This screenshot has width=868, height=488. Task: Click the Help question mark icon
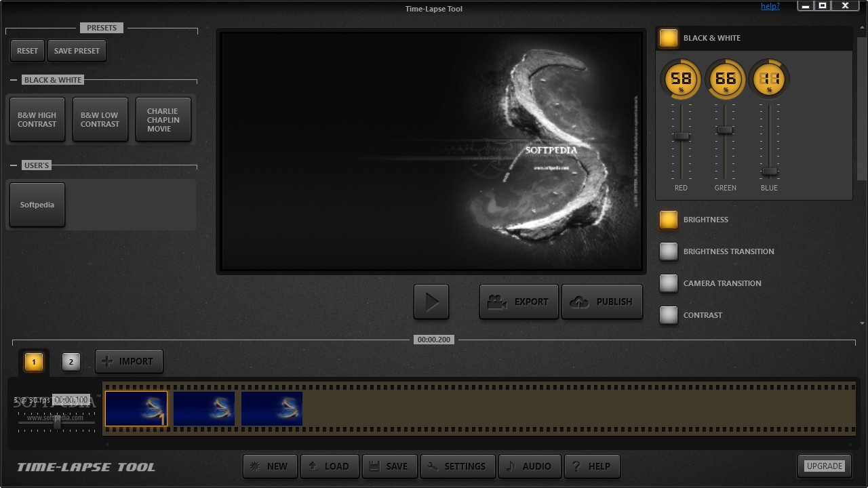576,466
